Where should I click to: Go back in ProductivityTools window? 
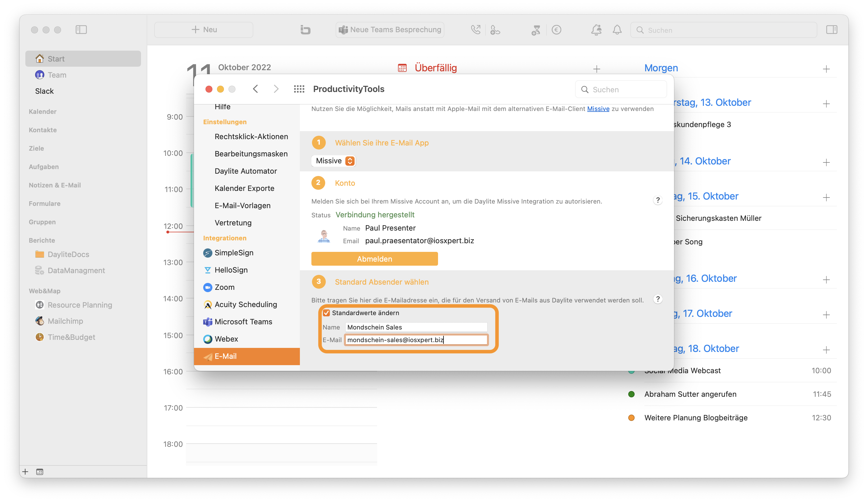pos(255,89)
